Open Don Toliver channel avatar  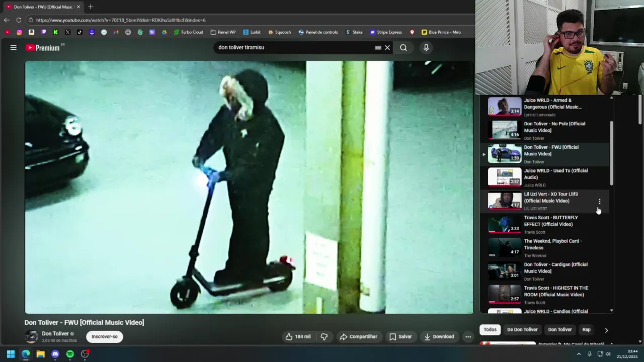pos(31,337)
